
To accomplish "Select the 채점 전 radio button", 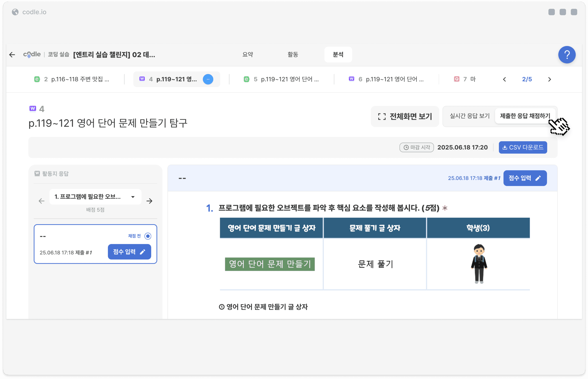I will click(x=147, y=236).
